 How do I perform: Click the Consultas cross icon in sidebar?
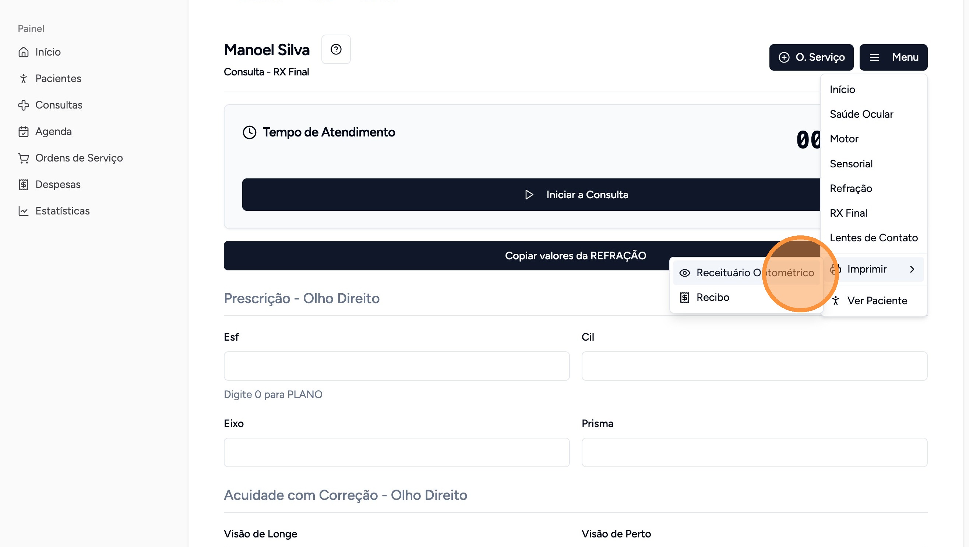24,105
